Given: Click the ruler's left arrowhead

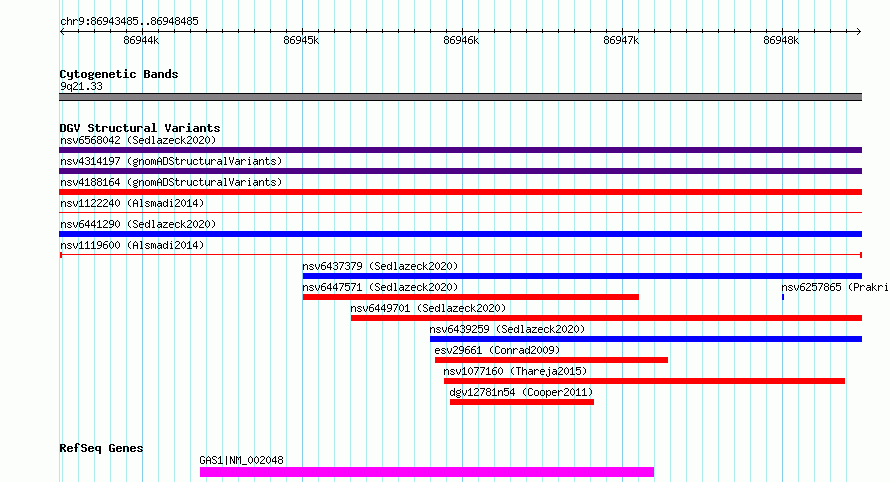Looking at the screenshot, I should coord(62,31).
